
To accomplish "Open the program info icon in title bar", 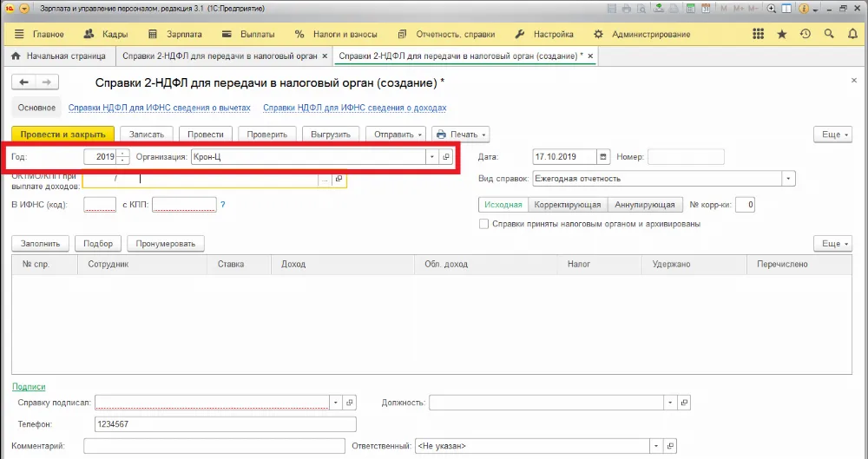I will tap(804, 9).
